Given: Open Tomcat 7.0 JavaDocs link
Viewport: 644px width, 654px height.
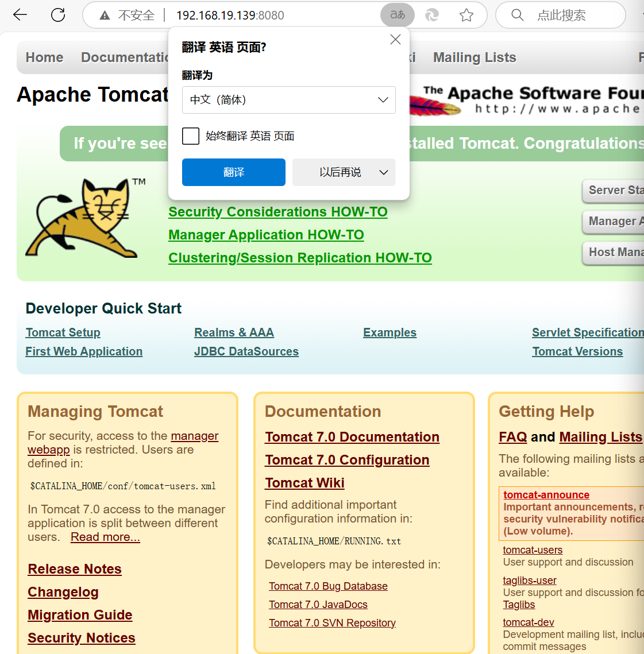Looking at the screenshot, I should [x=318, y=605].
